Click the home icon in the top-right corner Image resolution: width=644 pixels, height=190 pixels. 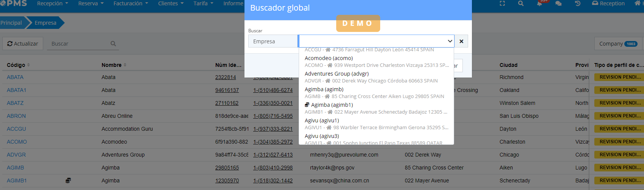coord(637,3)
